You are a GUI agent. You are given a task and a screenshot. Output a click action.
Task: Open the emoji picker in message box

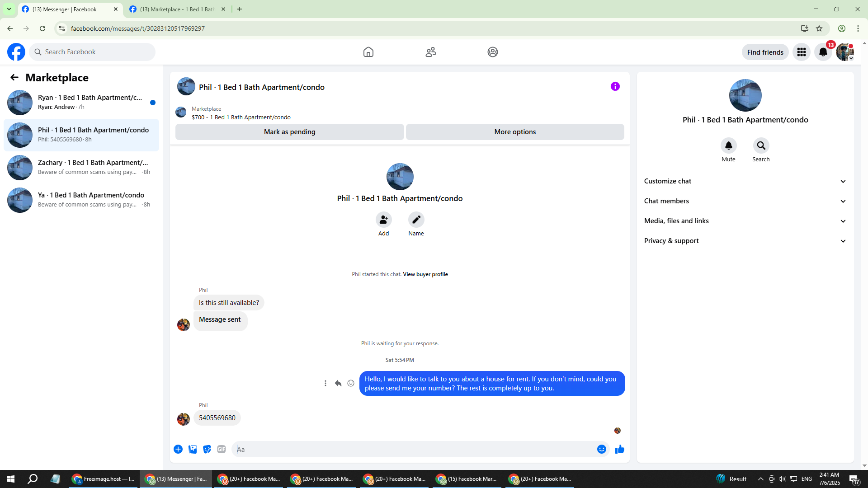(x=601, y=449)
